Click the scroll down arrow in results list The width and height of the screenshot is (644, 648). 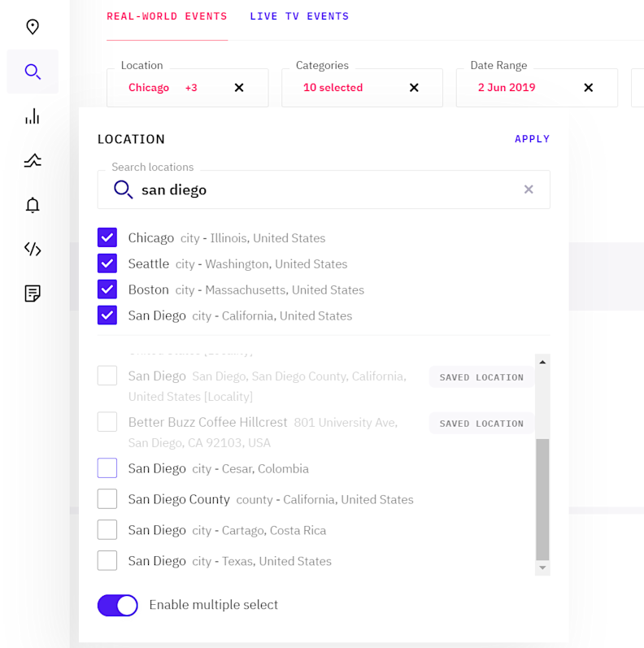543,568
